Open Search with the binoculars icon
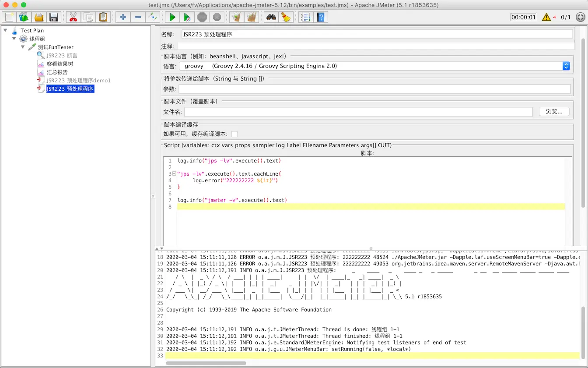The width and height of the screenshot is (588, 368). [x=271, y=17]
